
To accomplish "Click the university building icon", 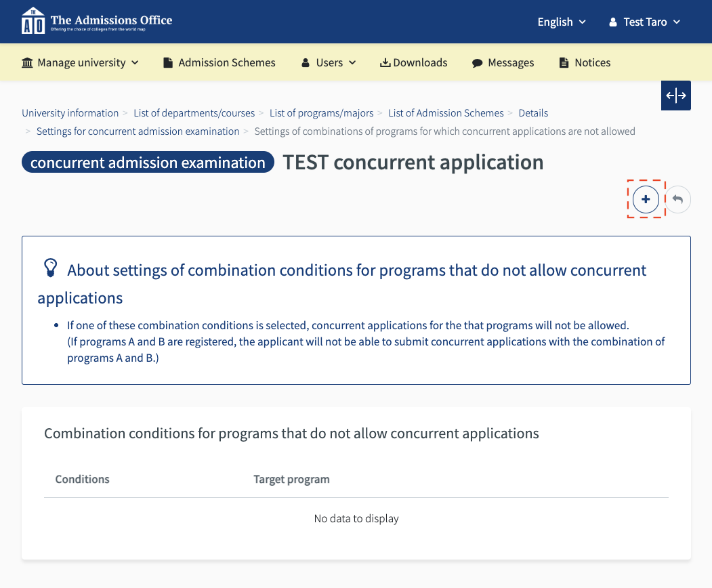I will (x=27, y=62).
